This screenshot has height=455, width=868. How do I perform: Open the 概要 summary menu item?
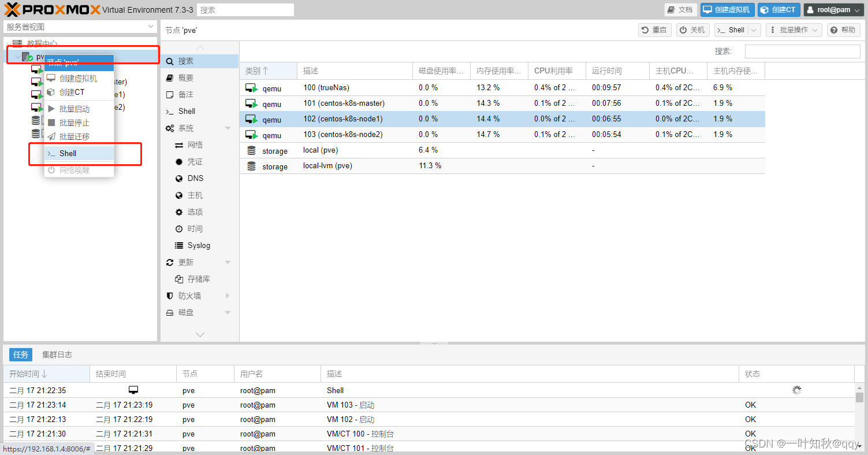[199, 77]
